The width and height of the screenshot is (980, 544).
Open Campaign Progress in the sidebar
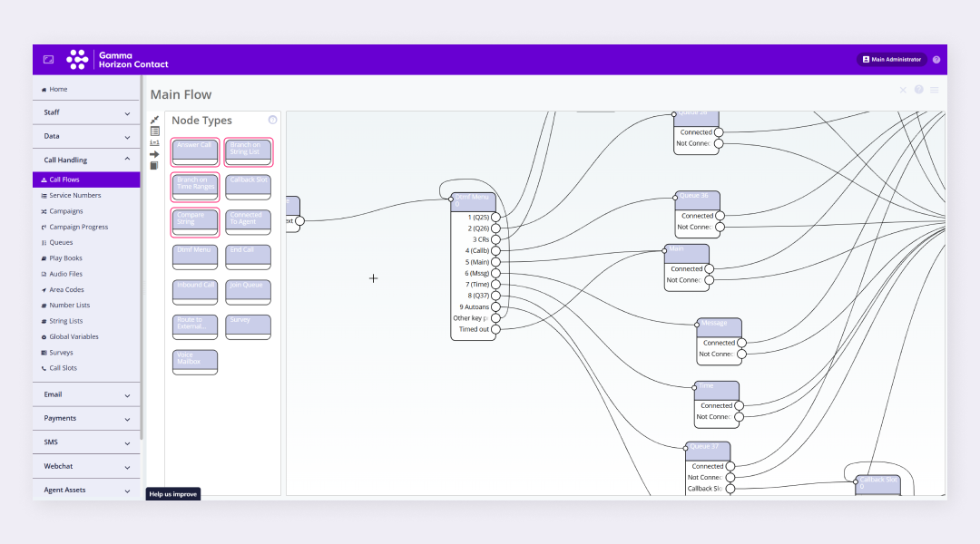[86, 227]
